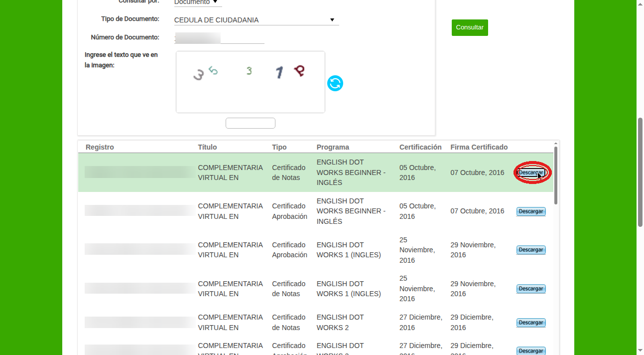This screenshot has height=355, width=644.
Task: Click the results table scroll-up arrow
Action: click(x=556, y=144)
